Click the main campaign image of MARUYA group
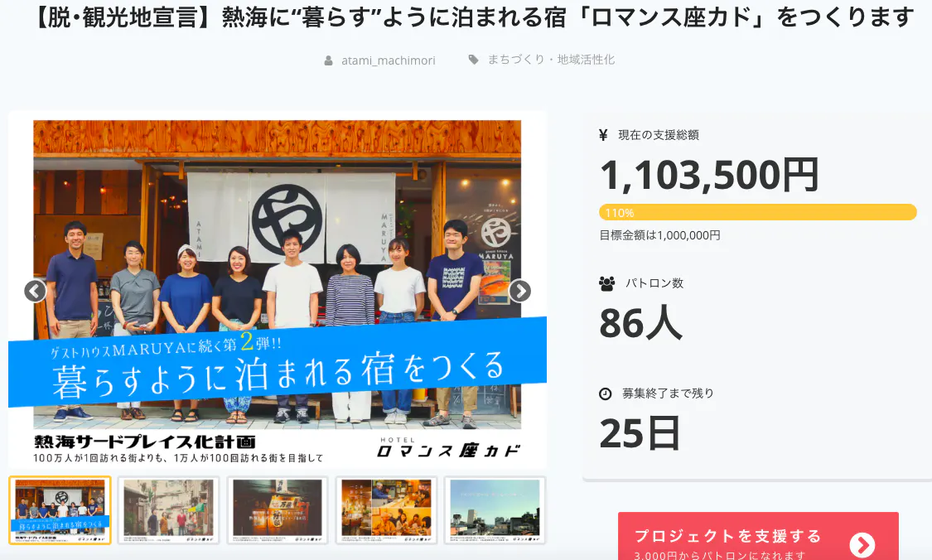This screenshot has width=932, height=560. coord(278,292)
